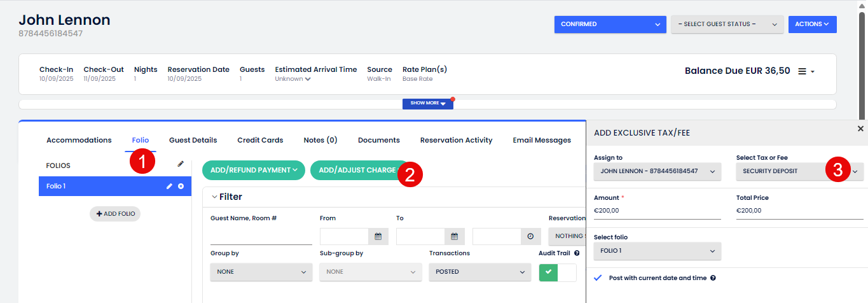Open balance due hamburger menu icon

(x=803, y=71)
